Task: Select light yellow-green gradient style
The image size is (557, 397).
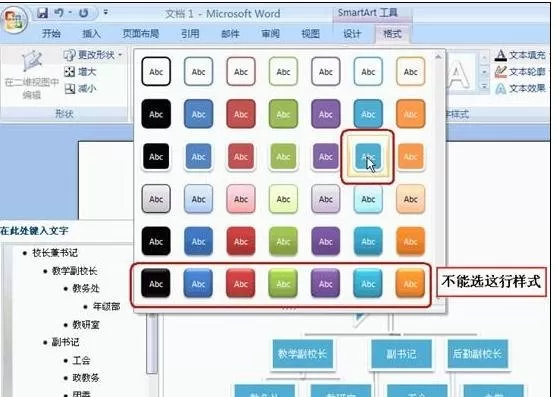Action: [x=283, y=199]
